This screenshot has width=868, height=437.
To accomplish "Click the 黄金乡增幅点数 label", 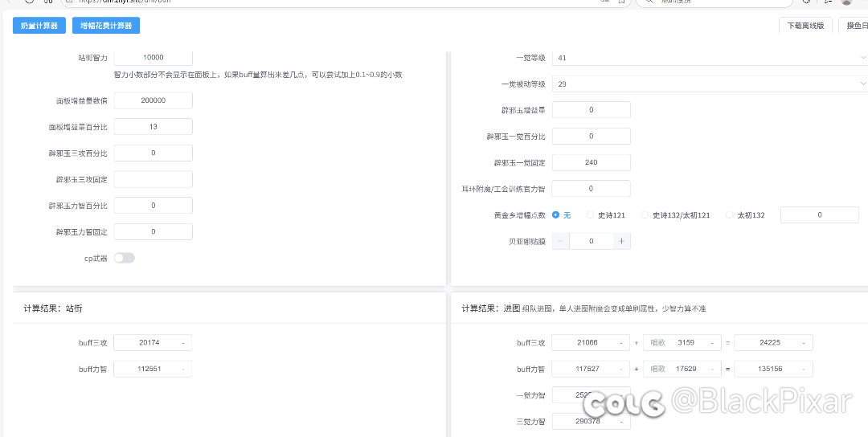I will 520,215.
